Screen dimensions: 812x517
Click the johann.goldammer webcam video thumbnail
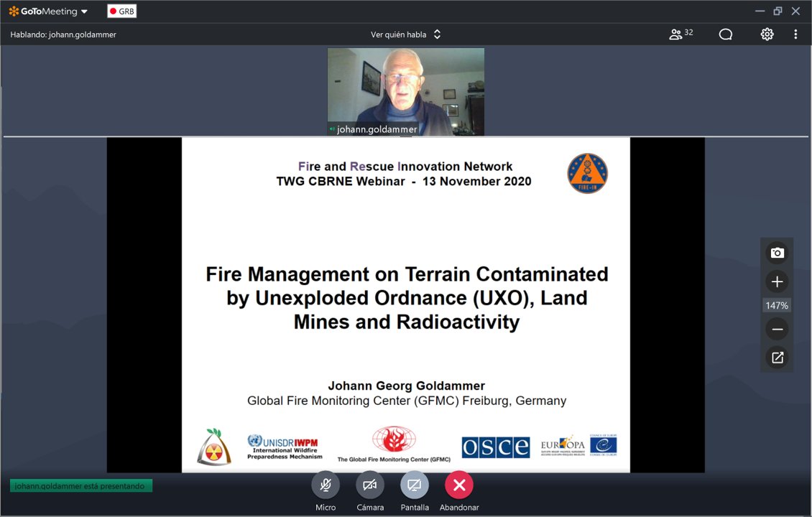pos(406,92)
